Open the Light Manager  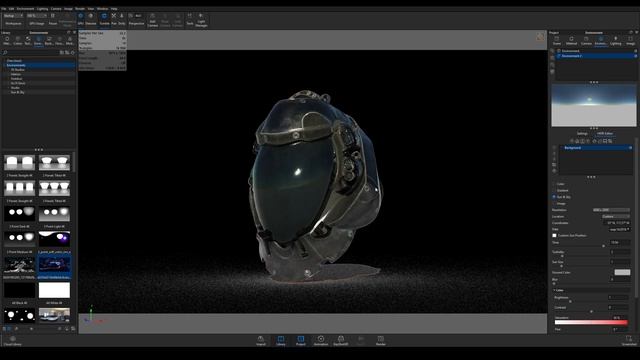pos(201,20)
